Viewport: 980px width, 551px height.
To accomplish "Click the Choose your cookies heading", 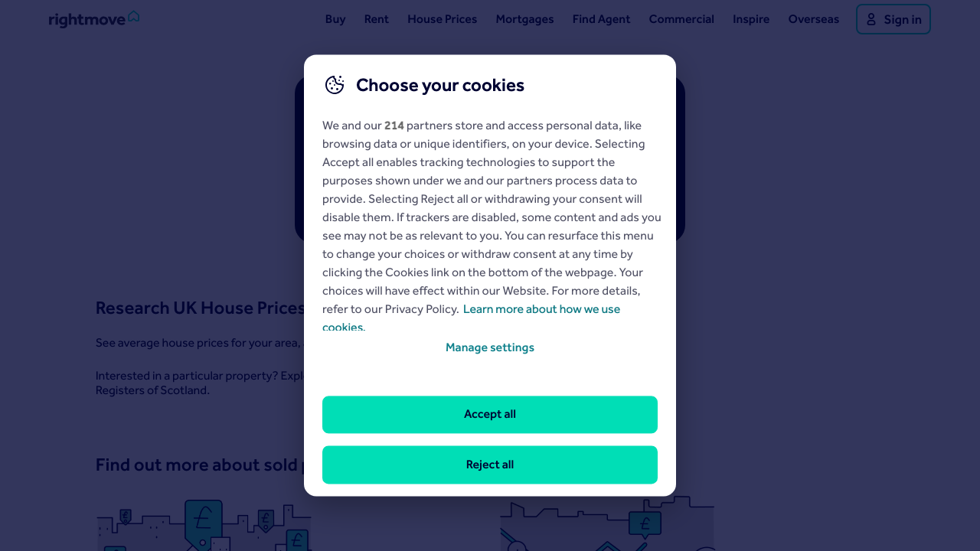I will point(440,85).
